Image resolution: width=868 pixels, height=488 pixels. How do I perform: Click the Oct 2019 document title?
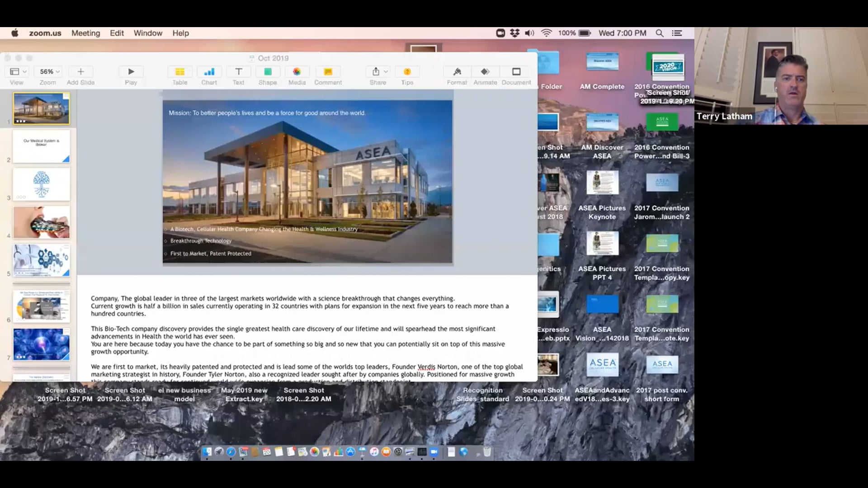(273, 58)
